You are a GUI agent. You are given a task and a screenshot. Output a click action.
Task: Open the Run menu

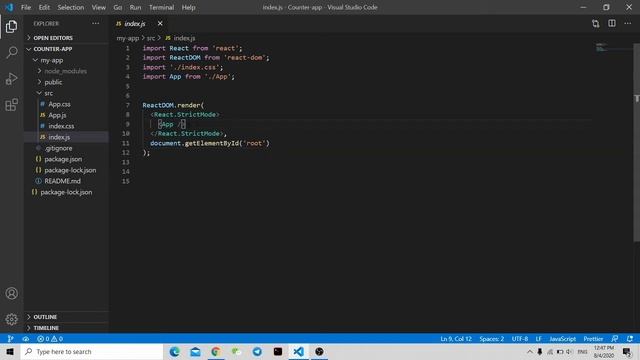[135, 7]
